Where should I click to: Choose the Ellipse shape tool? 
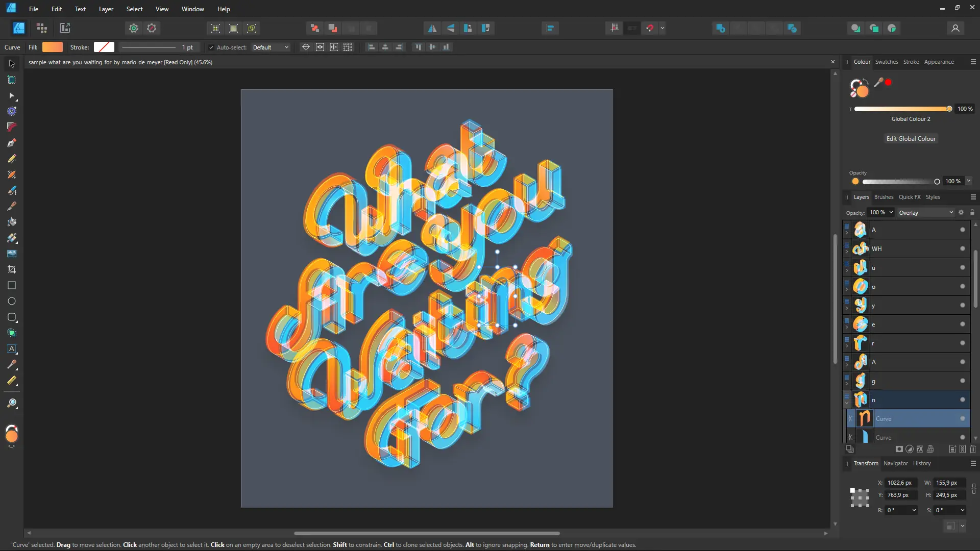point(12,301)
